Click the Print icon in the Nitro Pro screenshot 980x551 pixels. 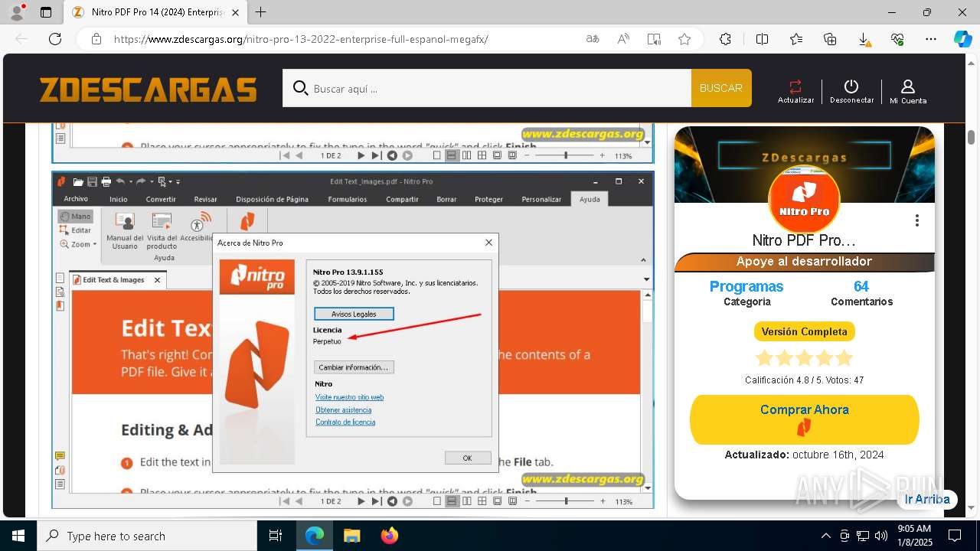tap(106, 181)
